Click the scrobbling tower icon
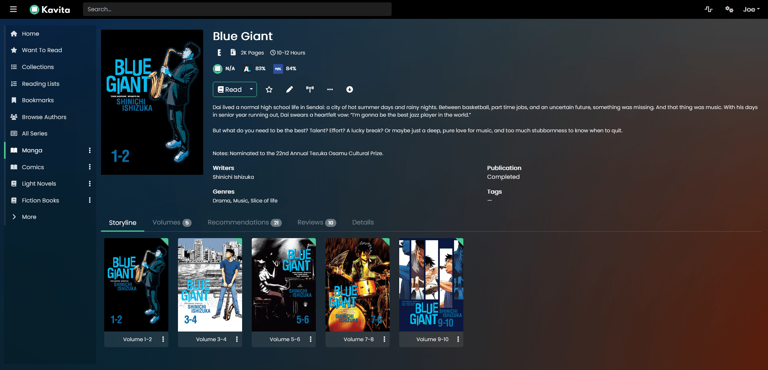The height and width of the screenshot is (370, 768). tap(310, 89)
